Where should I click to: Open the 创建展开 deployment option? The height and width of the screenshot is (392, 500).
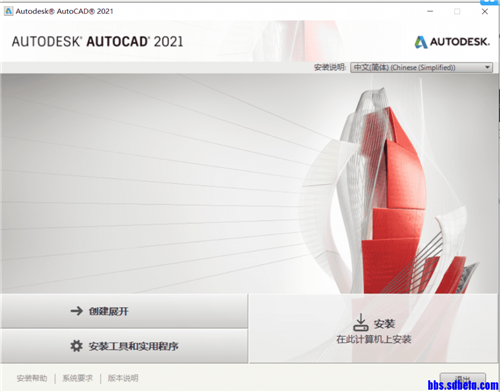coord(124,311)
